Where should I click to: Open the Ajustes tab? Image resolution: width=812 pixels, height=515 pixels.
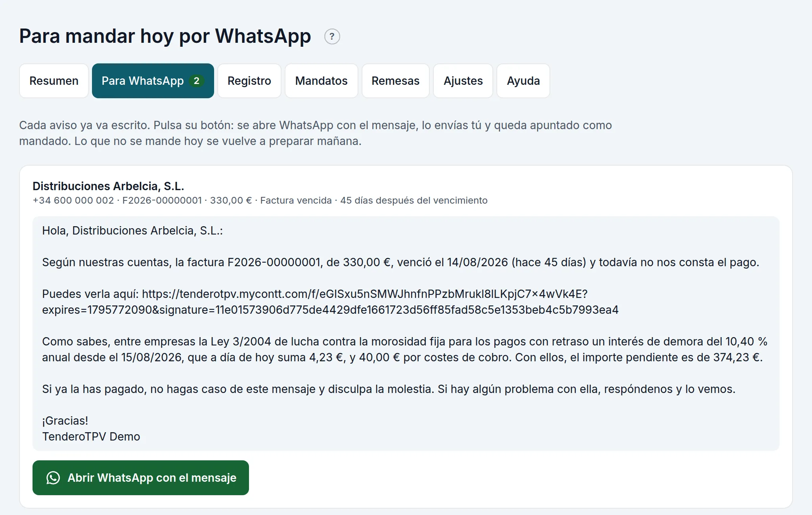tap(463, 81)
